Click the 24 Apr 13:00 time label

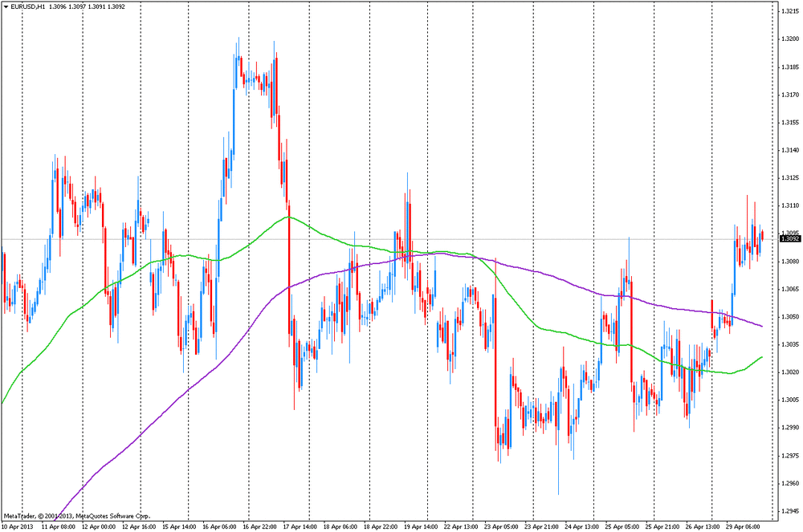coord(581,526)
